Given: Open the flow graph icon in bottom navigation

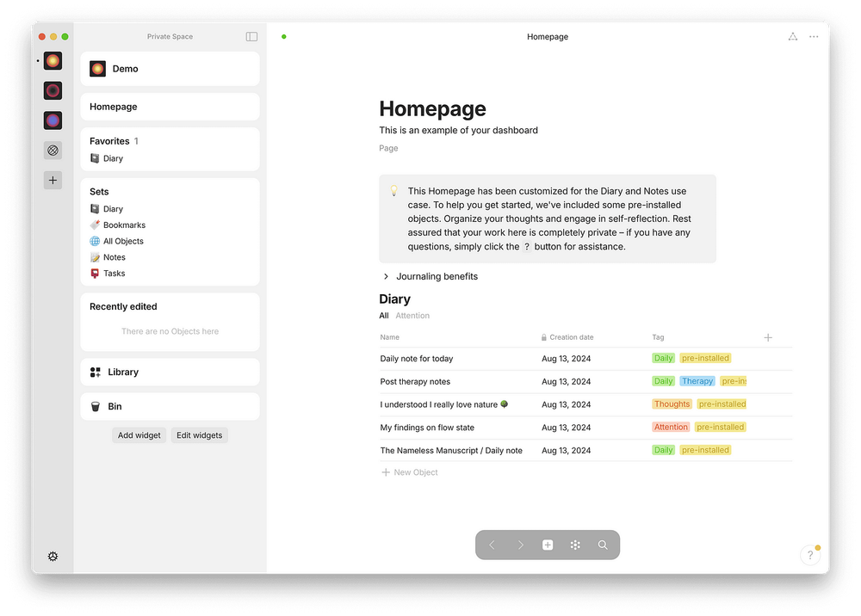Looking at the screenshot, I should coord(575,545).
